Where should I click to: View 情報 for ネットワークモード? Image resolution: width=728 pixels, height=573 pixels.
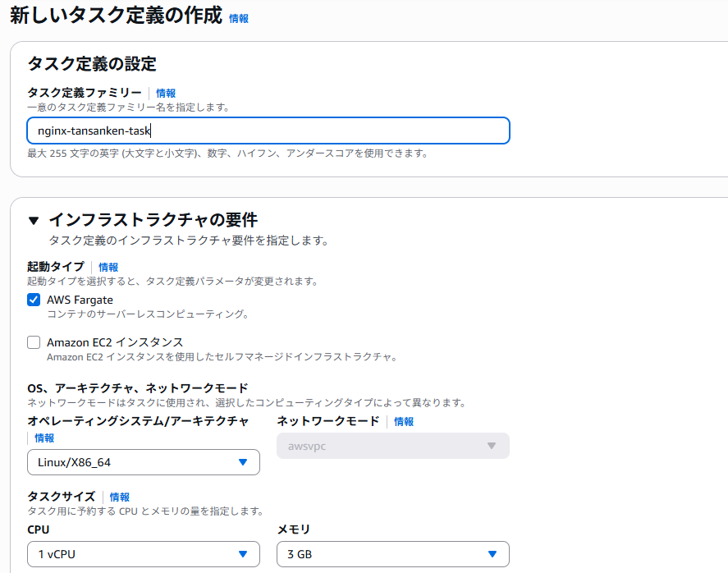click(404, 421)
